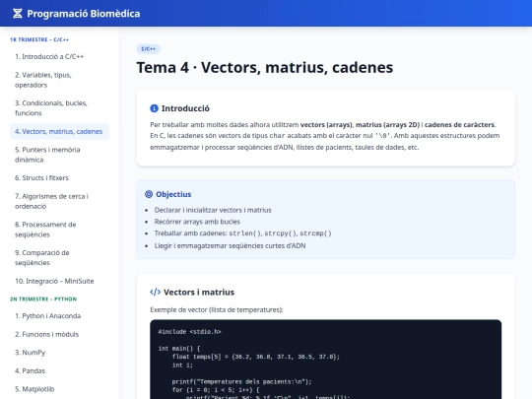This screenshot has width=532, height=399.
Task: Open the Programació Biomèdica home title
Action: tap(84, 14)
